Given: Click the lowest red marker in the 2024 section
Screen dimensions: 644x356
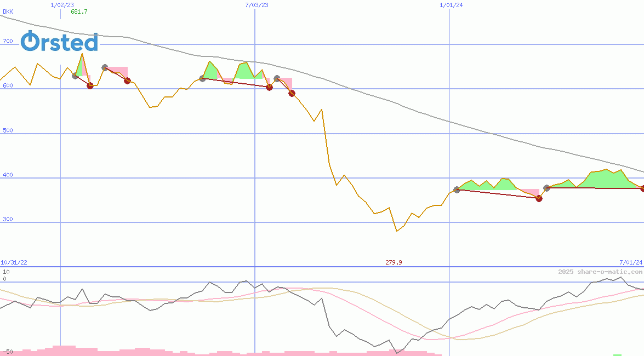Looking at the screenshot, I should point(539,198).
